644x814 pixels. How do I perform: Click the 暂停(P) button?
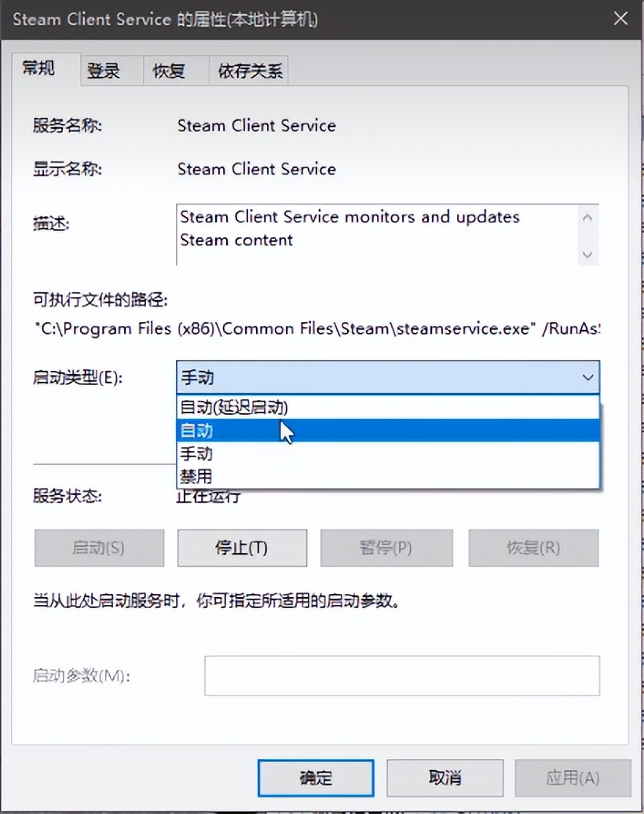(x=386, y=548)
